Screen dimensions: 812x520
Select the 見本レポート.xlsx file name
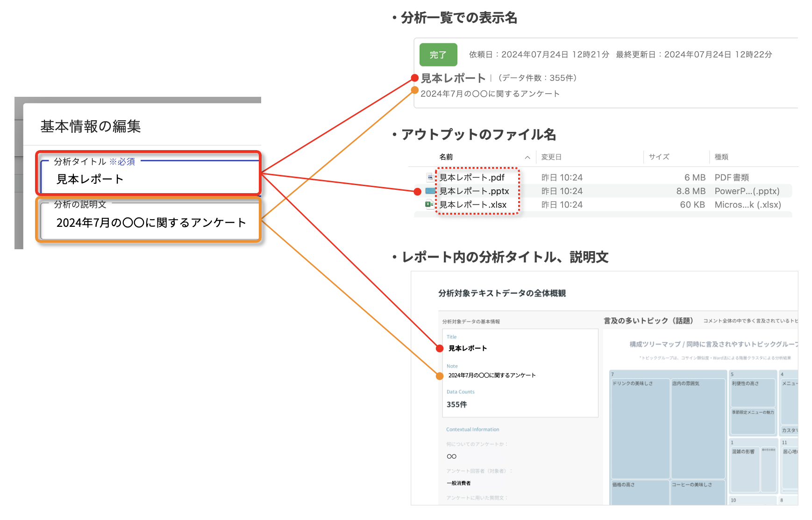point(473,204)
